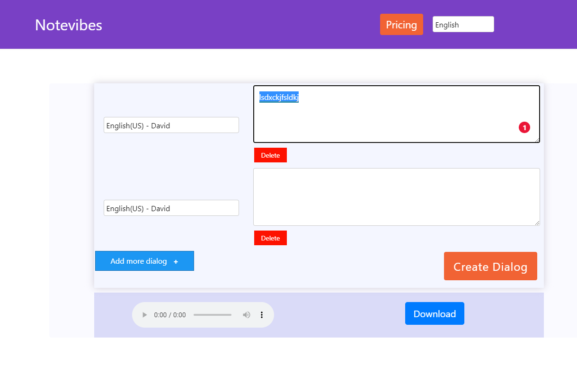Click the Download button
The image size is (577, 392).
tap(434, 313)
